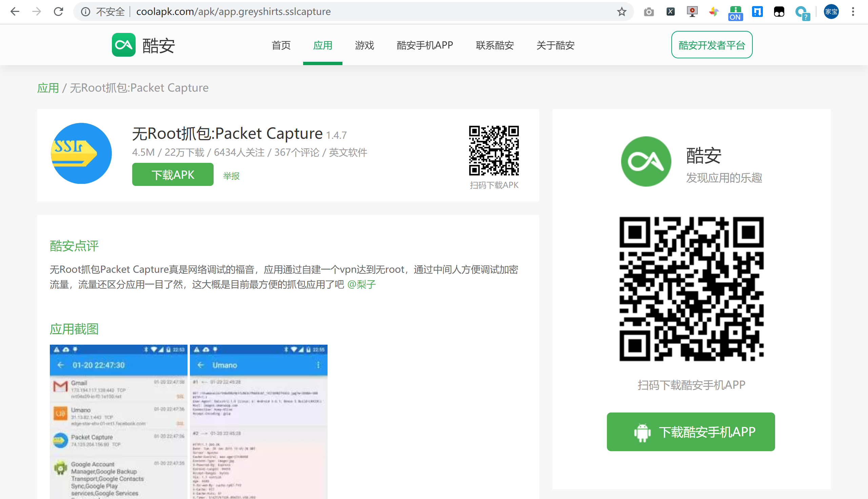Image resolution: width=868 pixels, height=499 pixels.
Task: Open Chrome's three-dot menu
Action: point(853,11)
